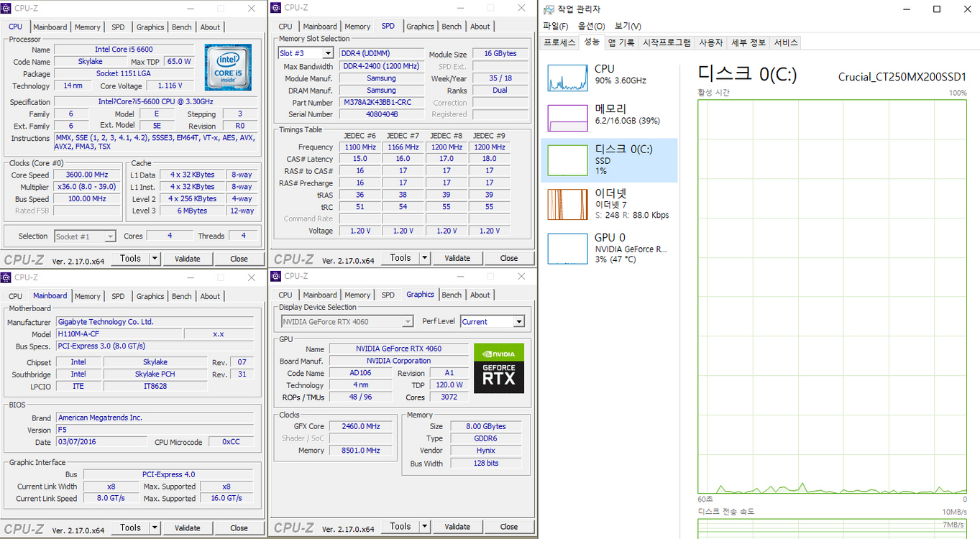Select the 메모리 graph in Task Manager sidebar
The width and height of the screenshot is (980, 539).
pos(609,117)
